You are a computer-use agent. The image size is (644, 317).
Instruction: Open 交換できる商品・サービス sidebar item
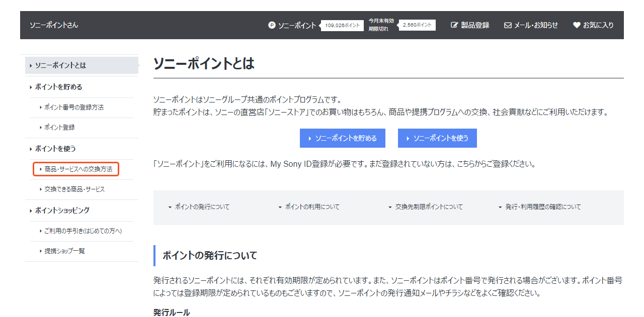point(74,189)
